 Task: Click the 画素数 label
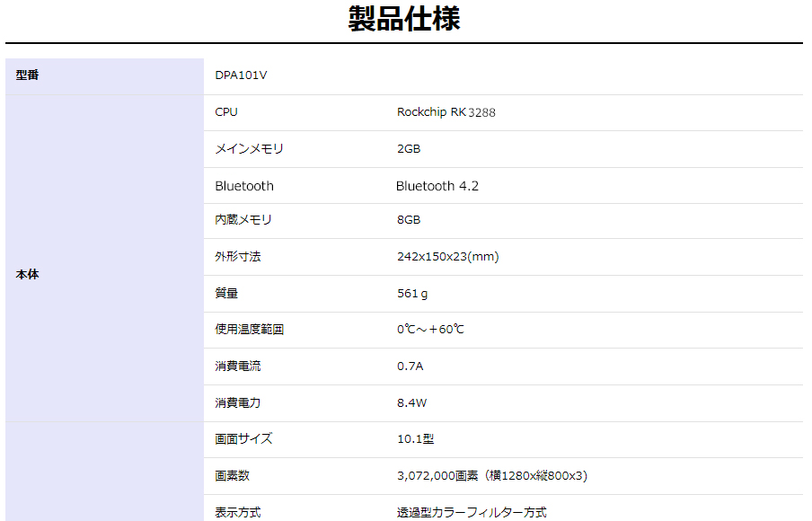(x=232, y=476)
